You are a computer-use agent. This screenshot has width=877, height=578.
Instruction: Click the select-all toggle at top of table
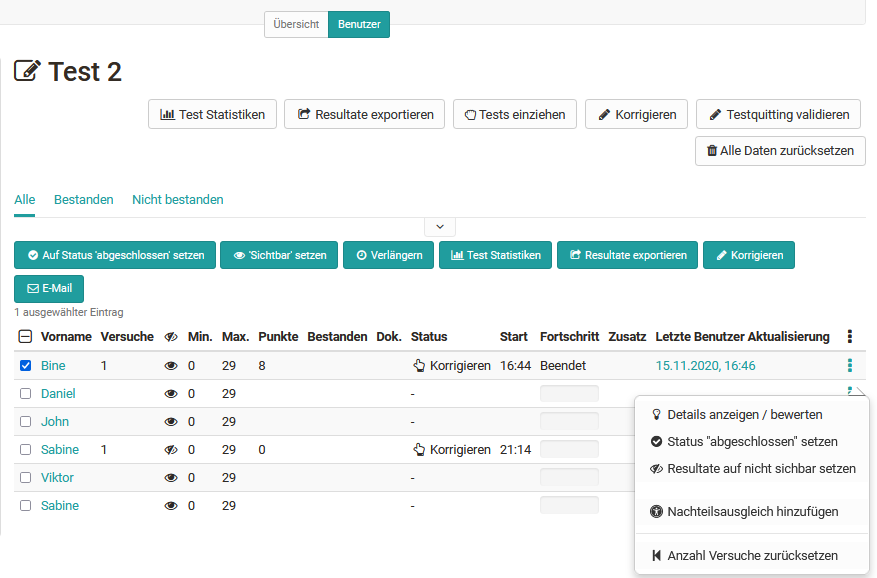[25, 337]
